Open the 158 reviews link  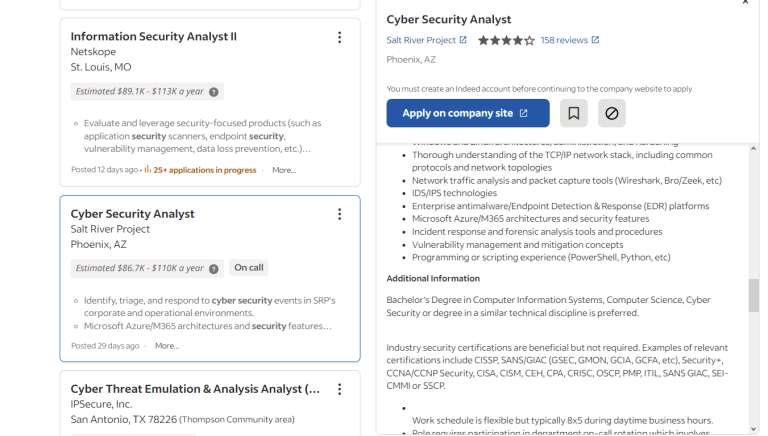(564, 40)
